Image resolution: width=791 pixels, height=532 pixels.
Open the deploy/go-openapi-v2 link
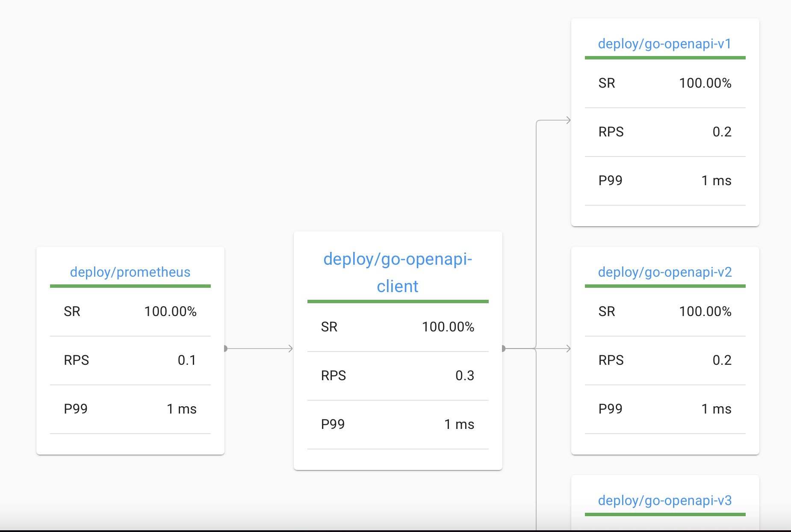click(665, 272)
